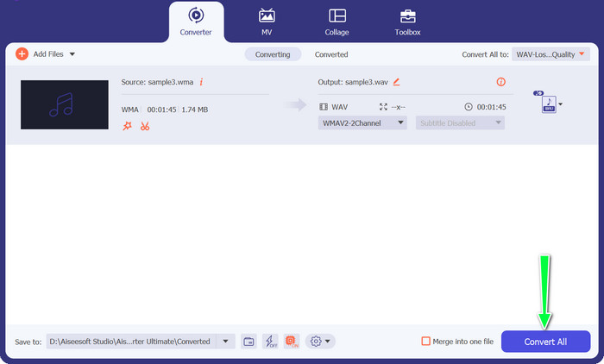Click the WAV output format icon
The image size is (604, 364).
tap(549, 104)
